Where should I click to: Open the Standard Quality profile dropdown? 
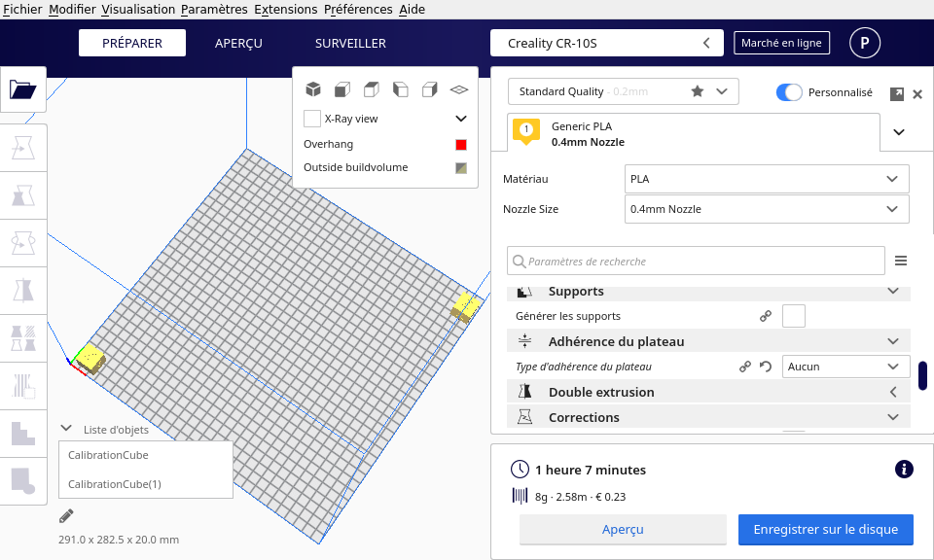pos(623,91)
